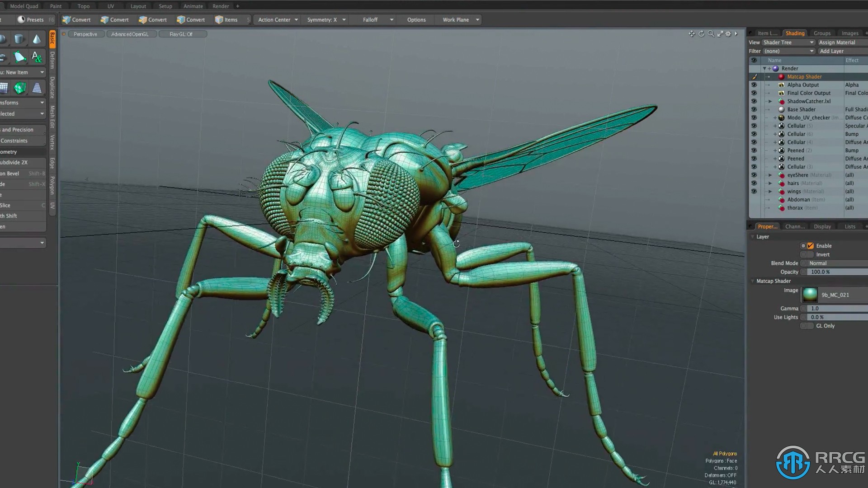Click the Matcap Shader layer

[804, 76]
